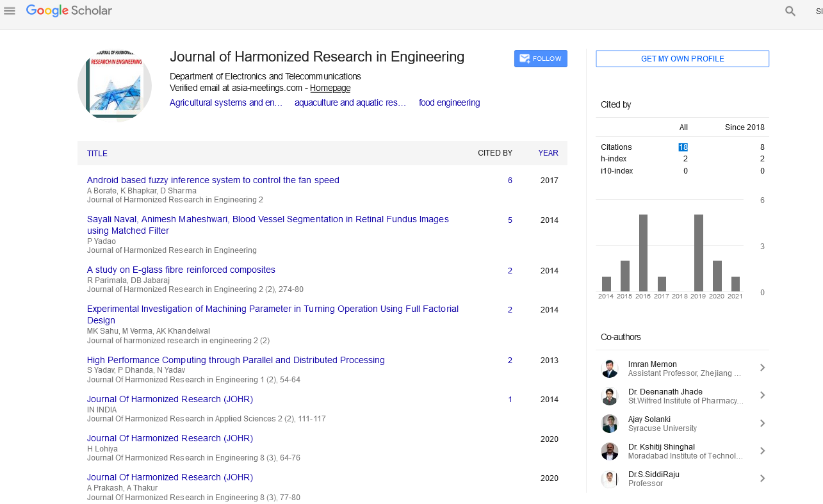Viewport: 823px width, 504px height.
Task: Open the food engineering topic link
Action: click(449, 102)
